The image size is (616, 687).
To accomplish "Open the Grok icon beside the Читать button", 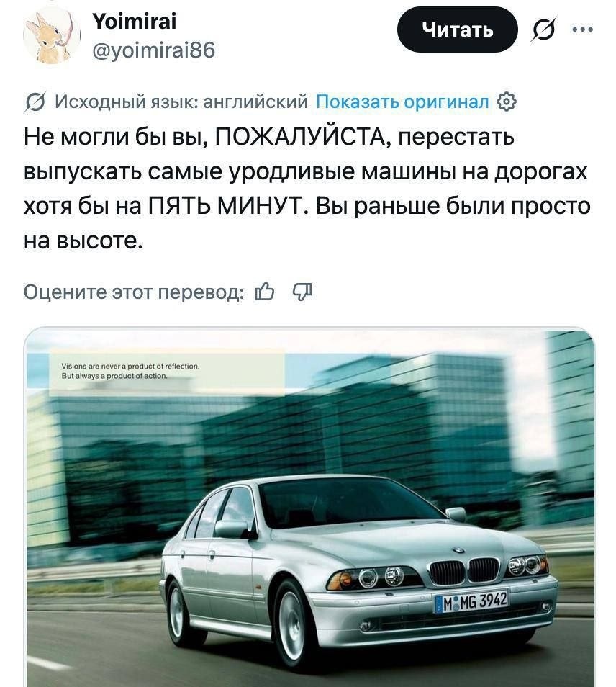I will point(544,30).
